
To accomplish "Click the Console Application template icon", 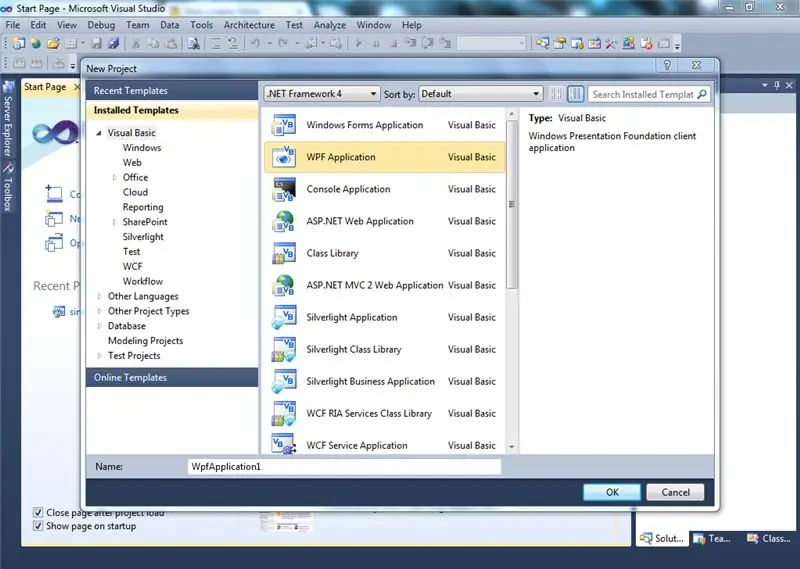I will [x=284, y=189].
